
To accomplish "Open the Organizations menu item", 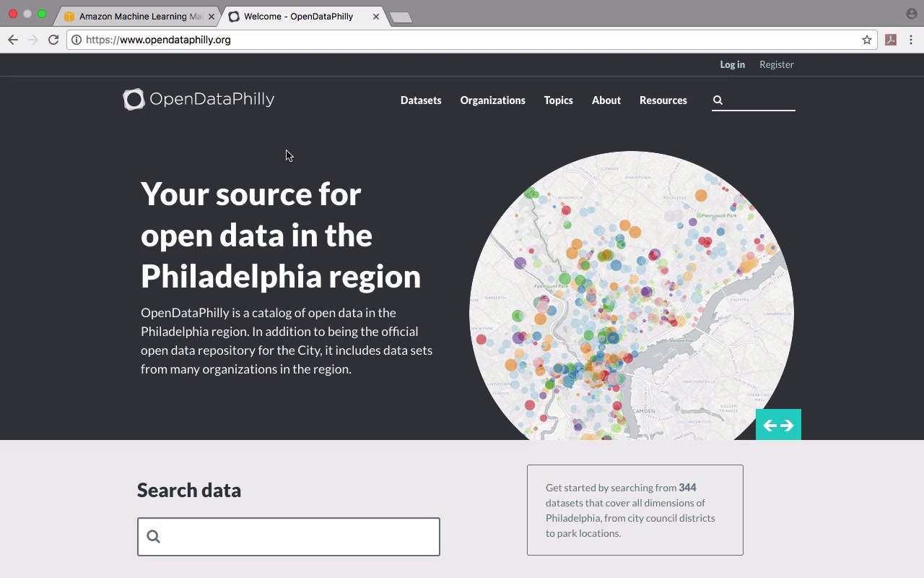I will click(x=493, y=100).
